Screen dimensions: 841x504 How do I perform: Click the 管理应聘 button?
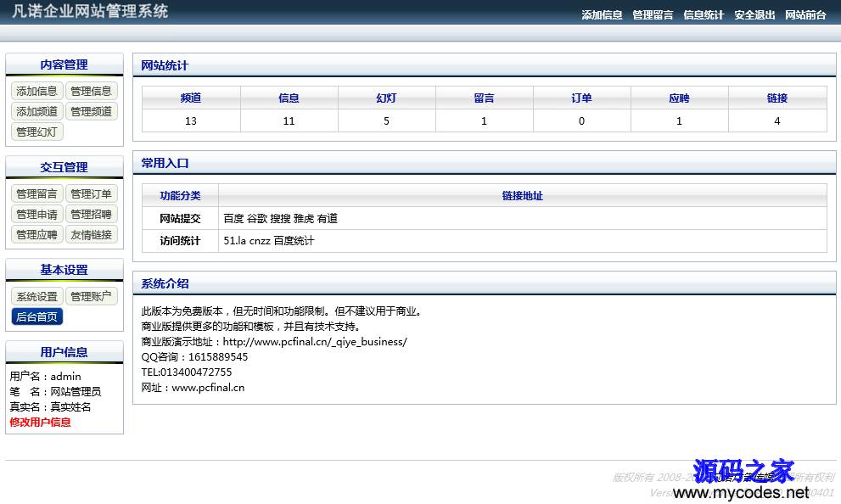point(36,234)
